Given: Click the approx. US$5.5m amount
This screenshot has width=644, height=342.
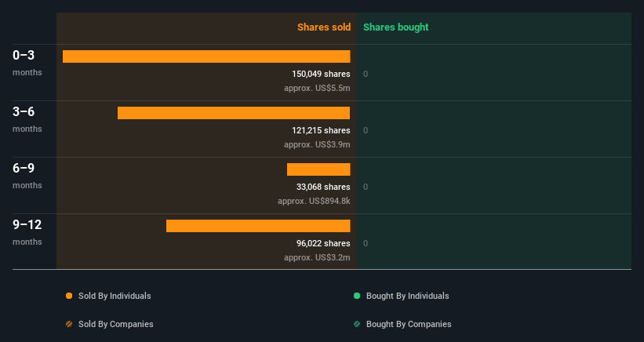Looking at the screenshot, I should pos(317,89).
